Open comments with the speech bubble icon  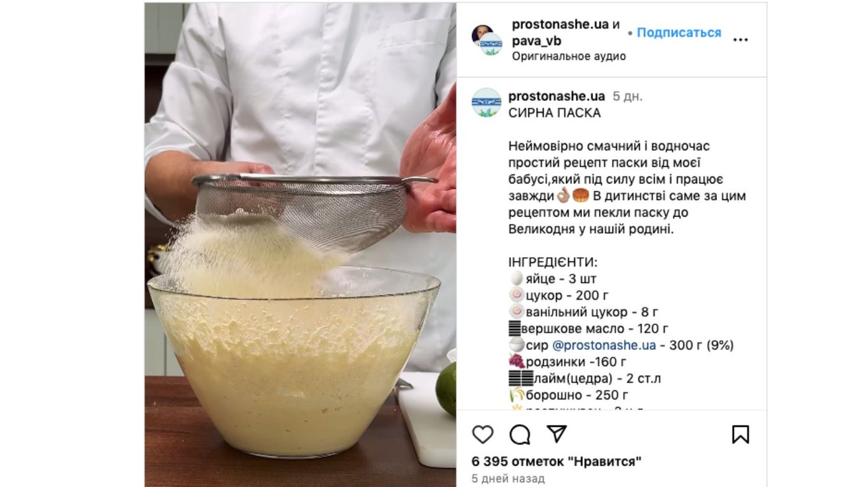pos(520,434)
